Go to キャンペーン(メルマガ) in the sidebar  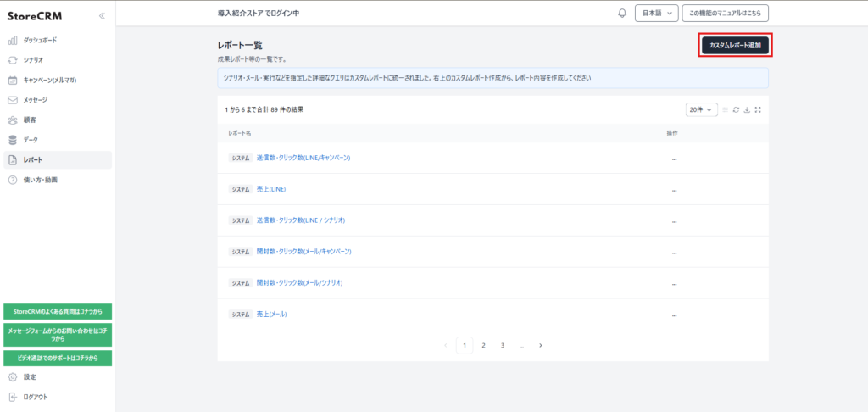tap(49, 80)
